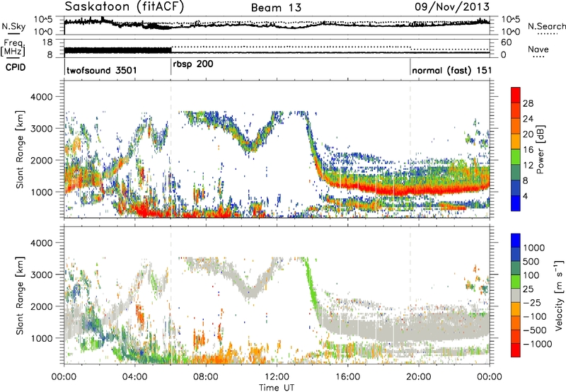The width and height of the screenshot is (566, 392).
Task: Click the "12:00" time axis label
Action: pyautogui.click(x=277, y=377)
